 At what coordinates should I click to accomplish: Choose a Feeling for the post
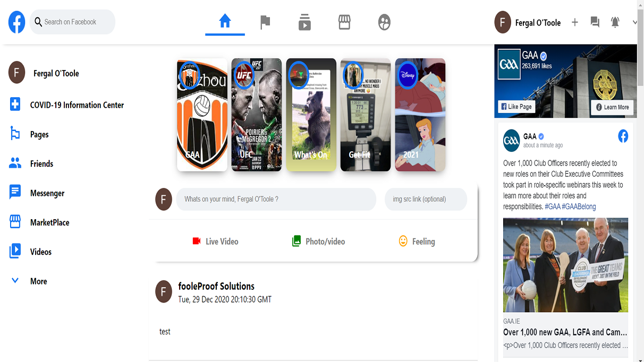pos(417,241)
